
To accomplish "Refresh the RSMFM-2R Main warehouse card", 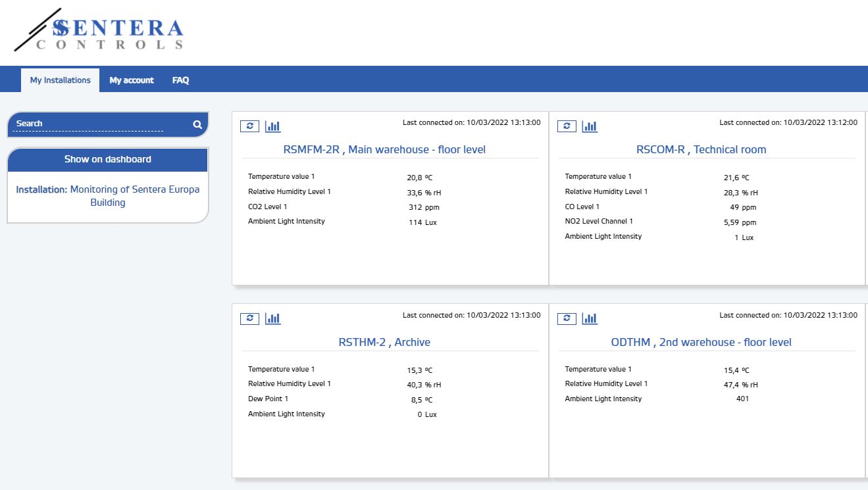I will 249,126.
